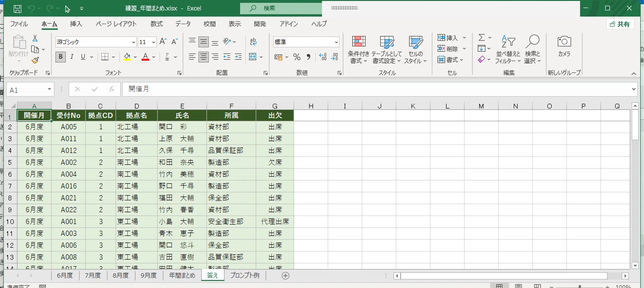Screen dimensions: 644x288
Task: Open Conditional Formatting (条件付き書式)
Action: [x=358, y=50]
